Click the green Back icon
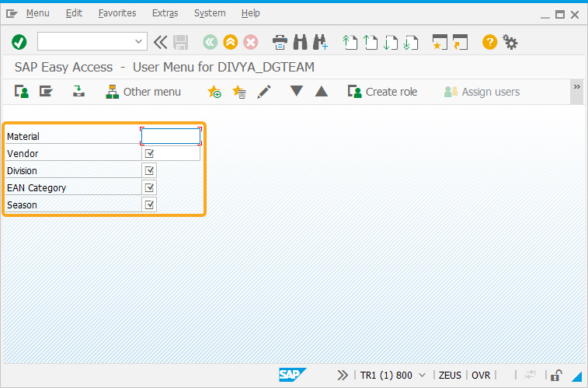 (210, 42)
